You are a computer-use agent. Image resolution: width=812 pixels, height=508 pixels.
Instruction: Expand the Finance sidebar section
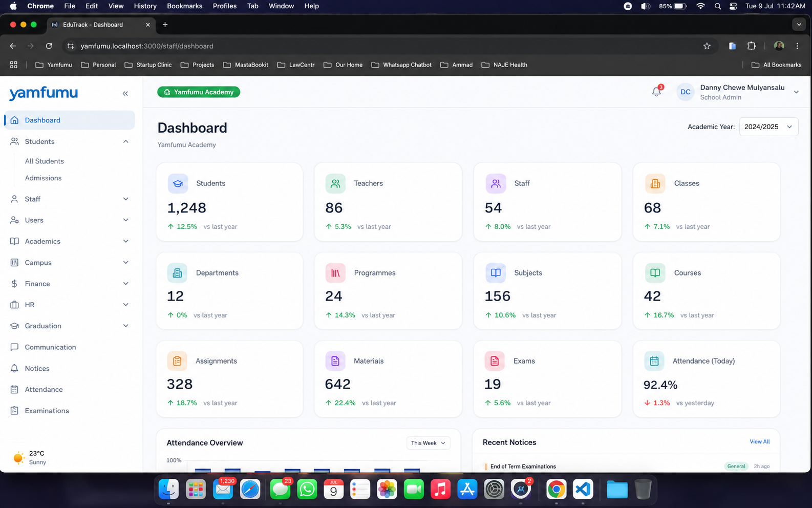click(x=125, y=284)
